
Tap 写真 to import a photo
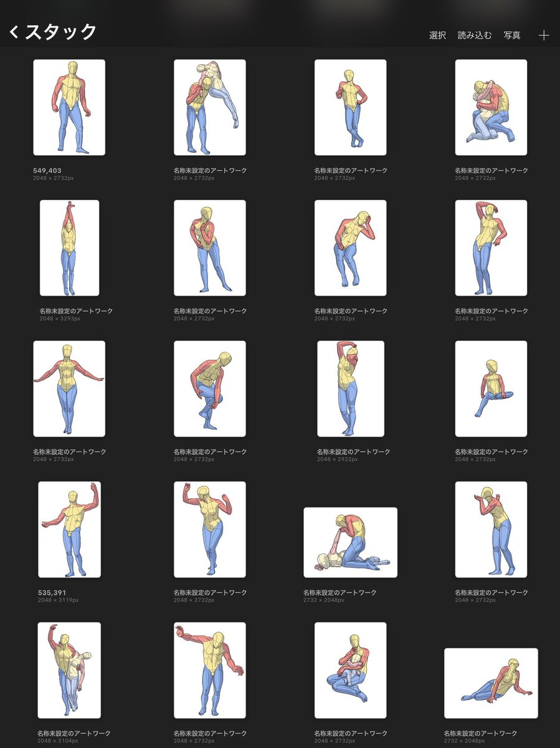point(512,36)
